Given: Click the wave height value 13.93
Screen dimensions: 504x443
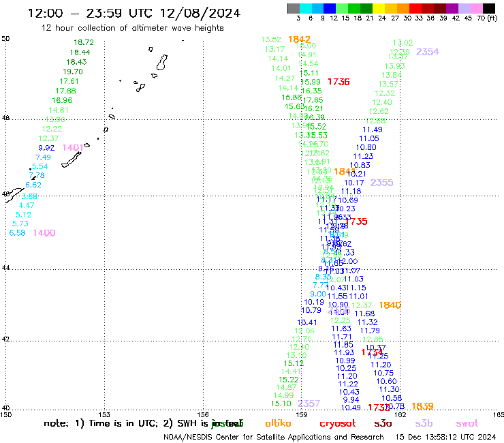Looking at the screenshot, I should [395, 66].
